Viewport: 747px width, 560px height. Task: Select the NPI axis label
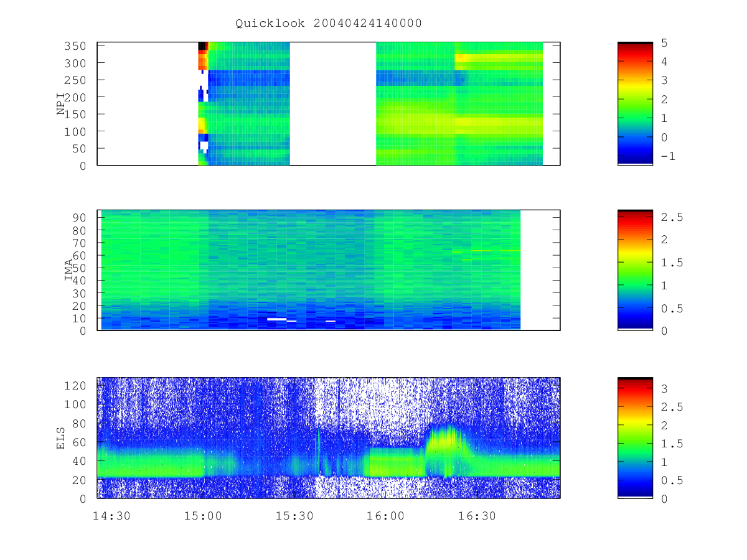tap(62, 104)
